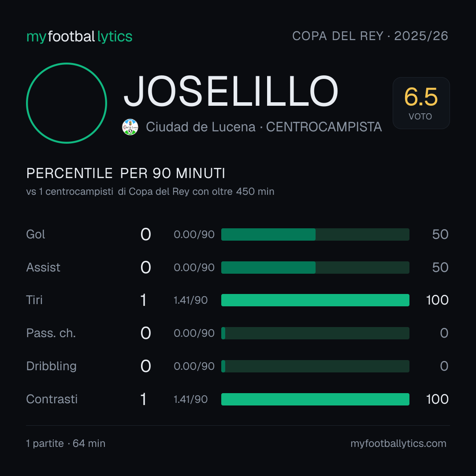This screenshot has height=476, width=476.
Task: Select the Assist percentile bar
Action: click(x=315, y=268)
